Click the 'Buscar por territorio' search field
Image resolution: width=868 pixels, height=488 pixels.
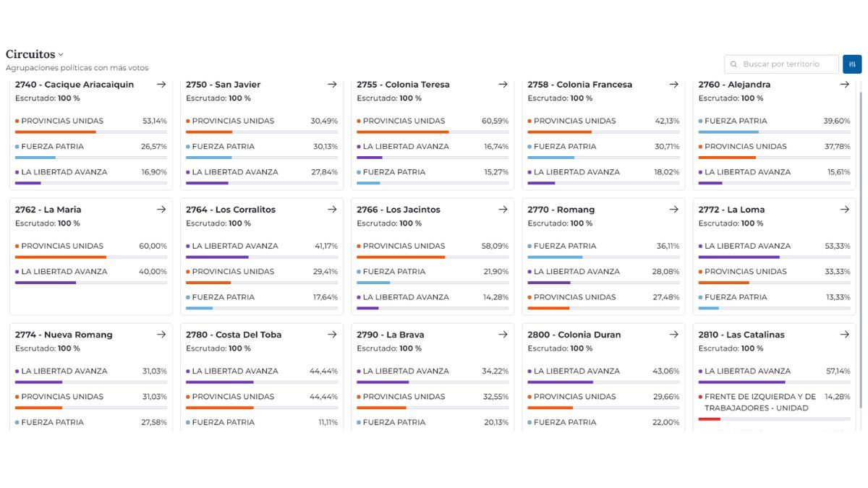(785, 64)
